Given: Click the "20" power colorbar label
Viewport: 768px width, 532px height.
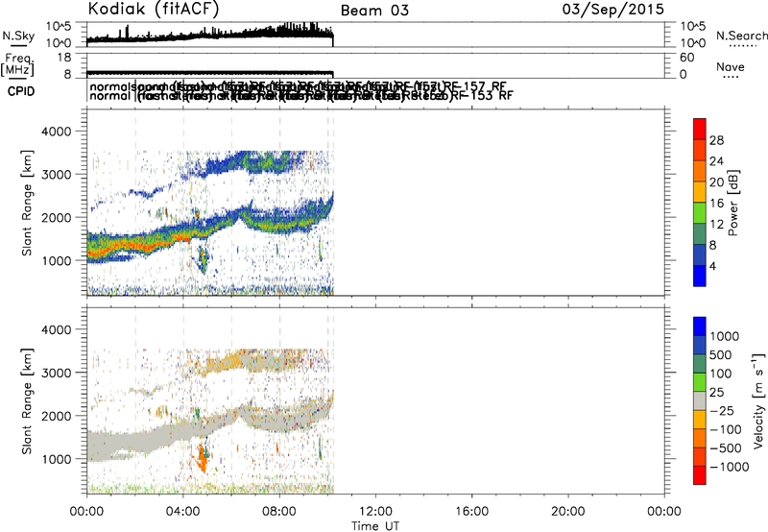Looking at the screenshot, I should tap(716, 182).
